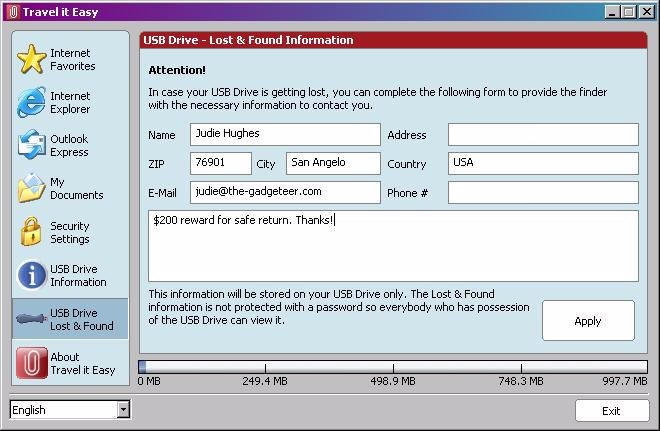Select the City field with San Angelo

pyautogui.click(x=333, y=163)
